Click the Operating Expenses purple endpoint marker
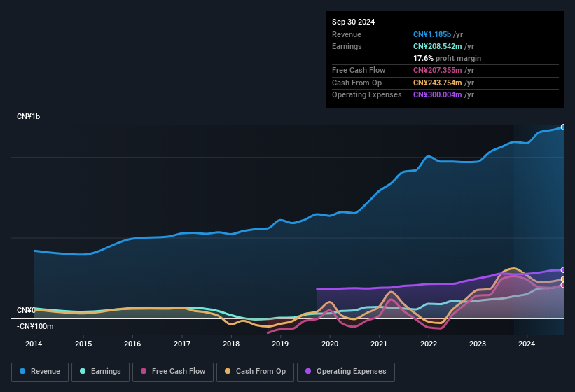Viewport: 575px width, 392px height. click(x=562, y=270)
